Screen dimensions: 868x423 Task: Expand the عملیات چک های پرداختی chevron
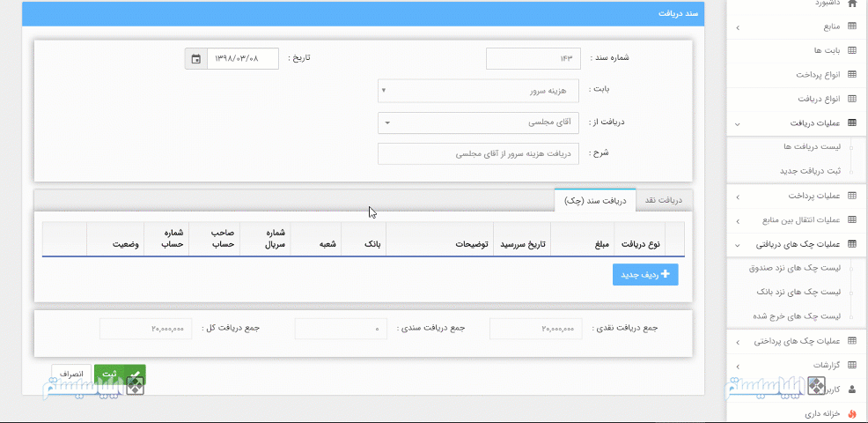(738, 342)
